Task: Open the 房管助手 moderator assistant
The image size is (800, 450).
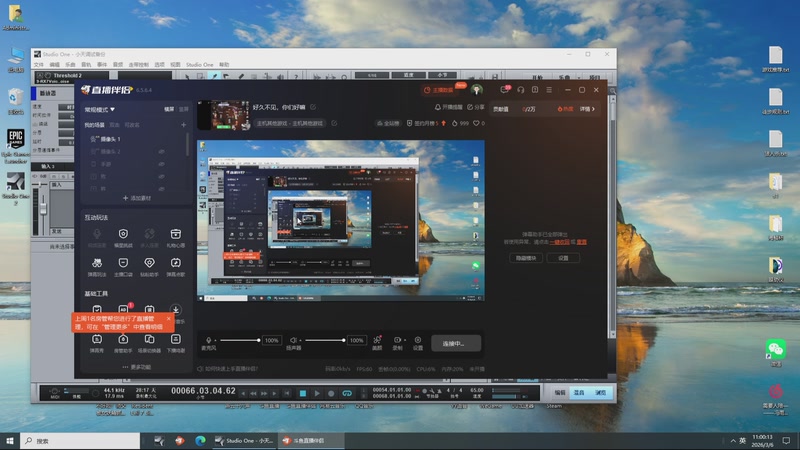Action: coord(123,343)
